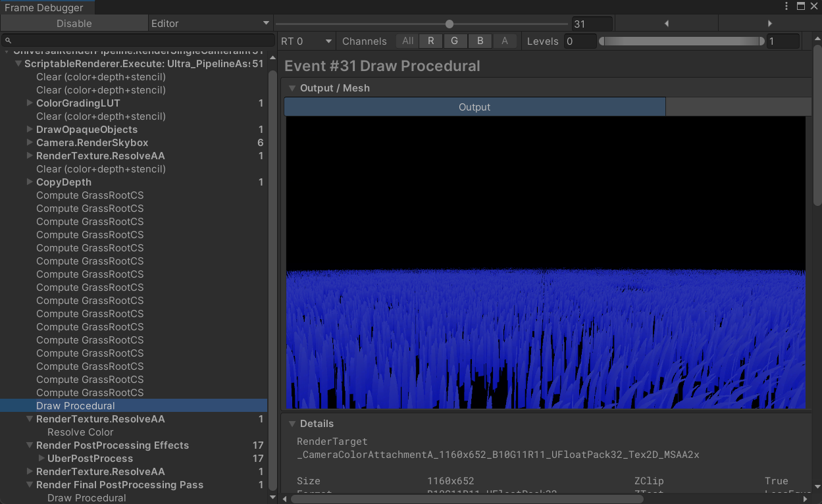Image resolution: width=822 pixels, height=504 pixels.
Task: Toggle the red channel R button
Action: pyautogui.click(x=430, y=41)
